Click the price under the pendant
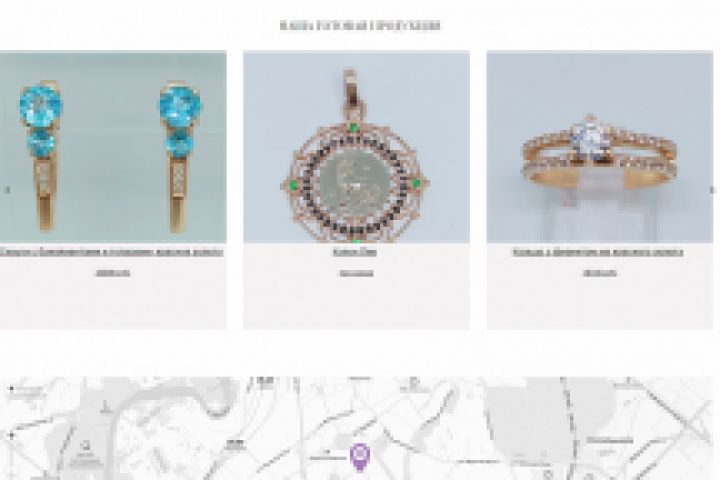 356,274
